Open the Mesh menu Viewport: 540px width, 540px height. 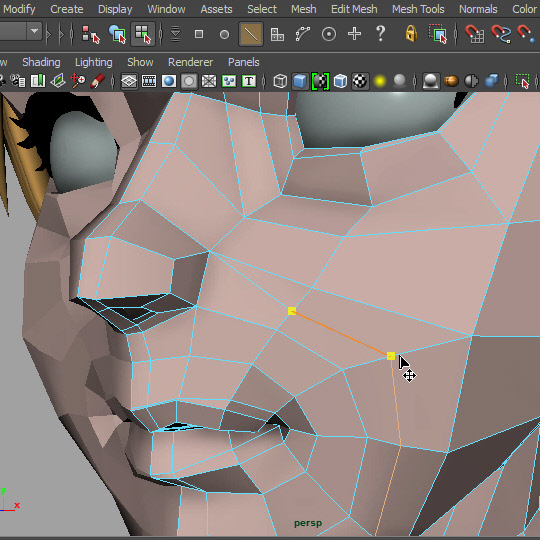(303, 9)
